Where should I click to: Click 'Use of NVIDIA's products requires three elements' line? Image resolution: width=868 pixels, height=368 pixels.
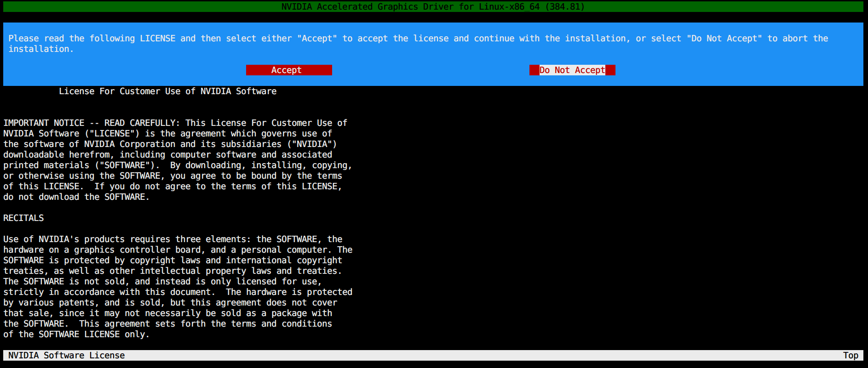pyautogui.click(x=173, y=239)
